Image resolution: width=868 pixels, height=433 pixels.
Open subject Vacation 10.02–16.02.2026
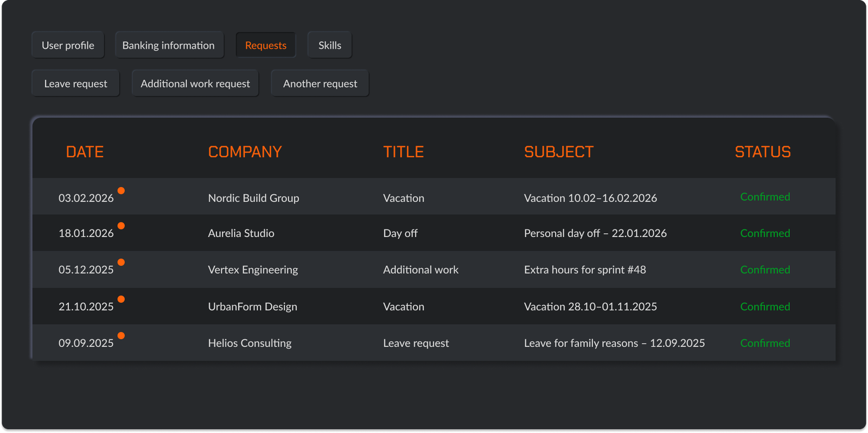pos(590,198)
